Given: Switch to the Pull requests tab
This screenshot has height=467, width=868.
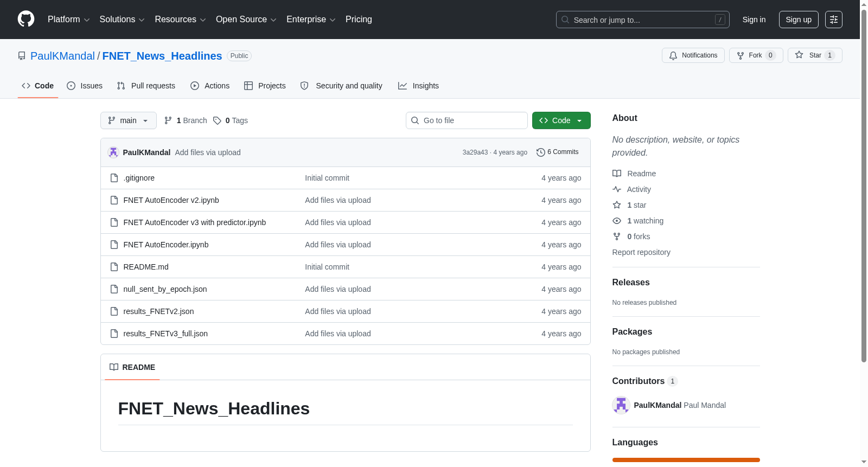Looking at the screenshot, I should [146, 86].
